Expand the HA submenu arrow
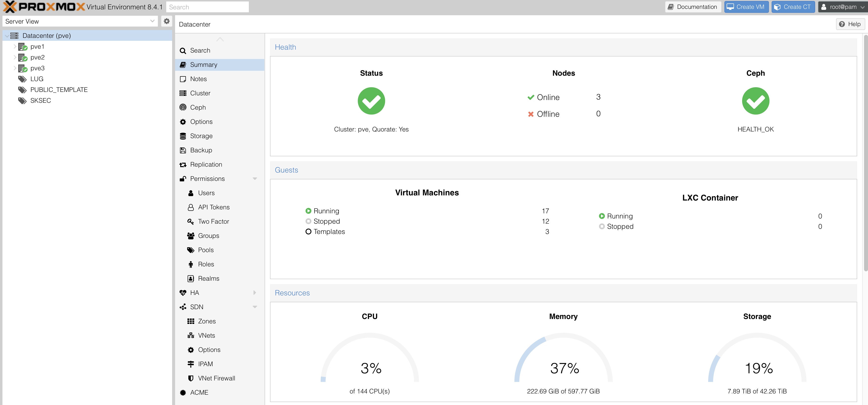 255,293
